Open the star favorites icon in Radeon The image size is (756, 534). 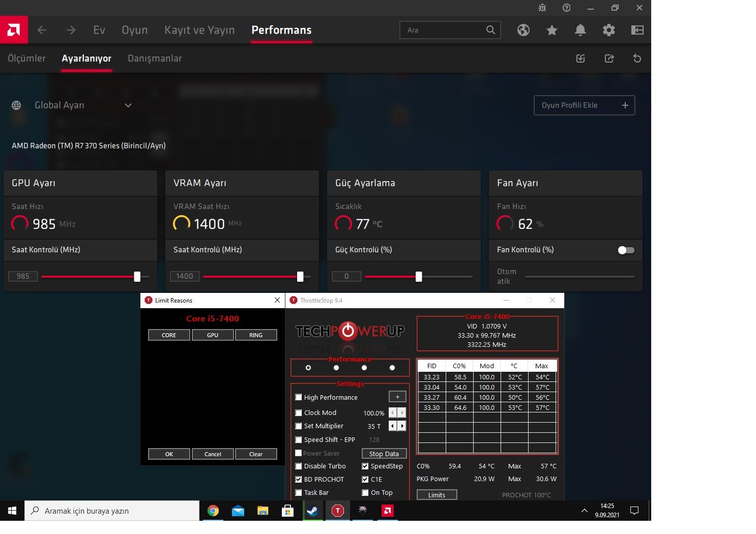tap(552, 31)
